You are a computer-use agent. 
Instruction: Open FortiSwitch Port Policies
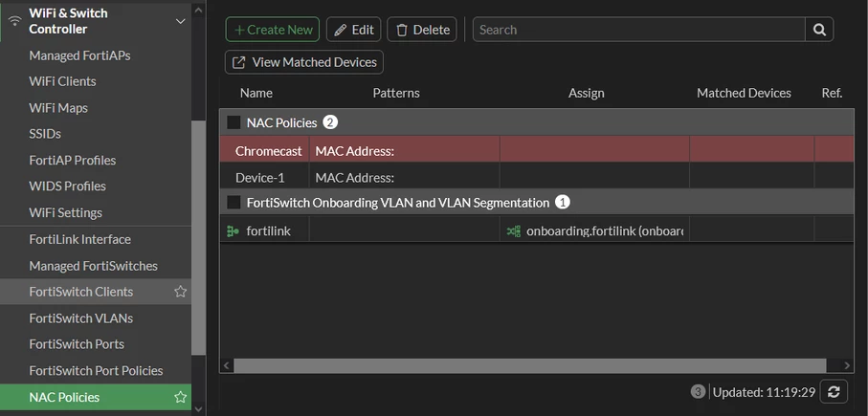pos(96,371)
